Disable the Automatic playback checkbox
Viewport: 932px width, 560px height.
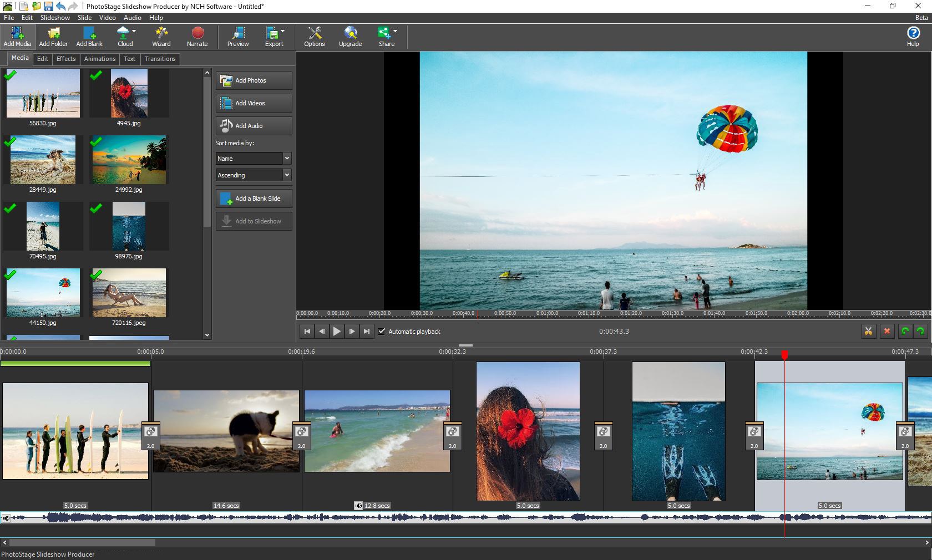coord(382,331)
